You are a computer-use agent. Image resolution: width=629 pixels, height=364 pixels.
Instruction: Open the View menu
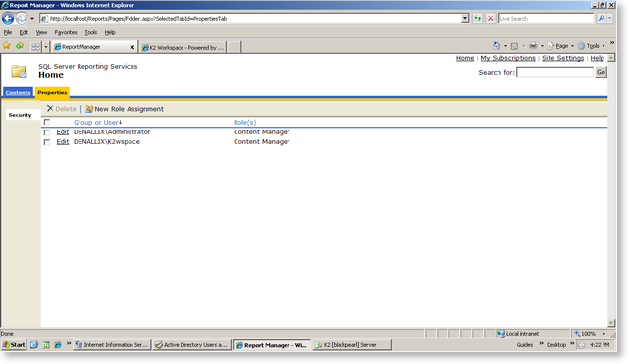(x=41, y=33)
